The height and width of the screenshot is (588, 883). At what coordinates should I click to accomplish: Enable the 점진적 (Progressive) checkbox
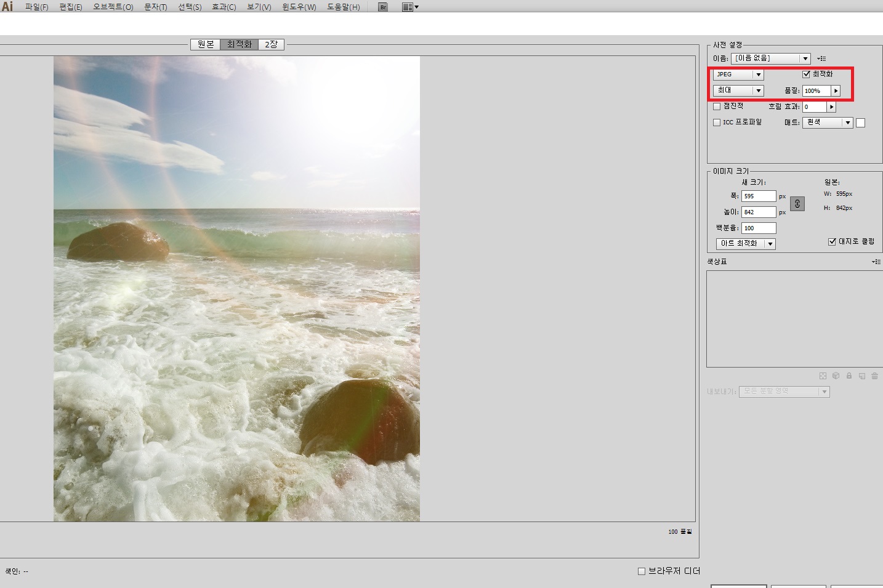(x=717, y=107)
